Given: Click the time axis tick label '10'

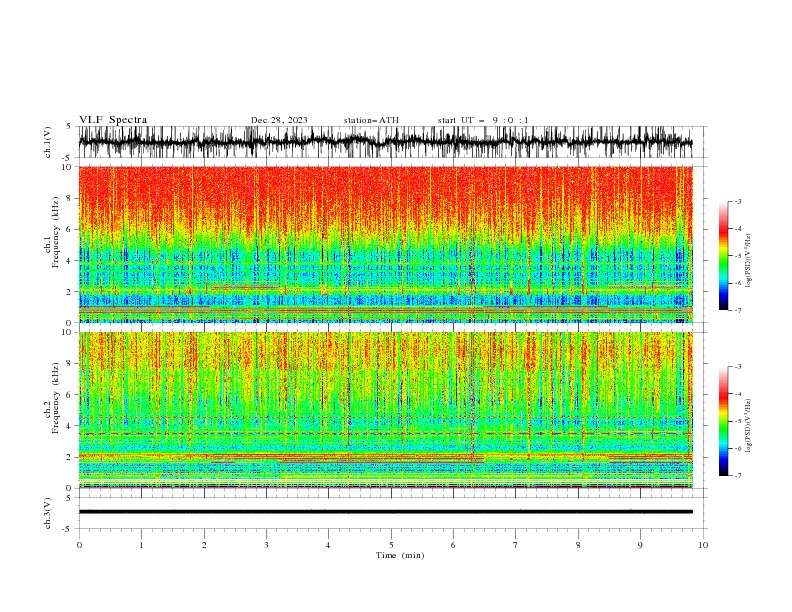Looking at the screenshot, I should 703,545.
